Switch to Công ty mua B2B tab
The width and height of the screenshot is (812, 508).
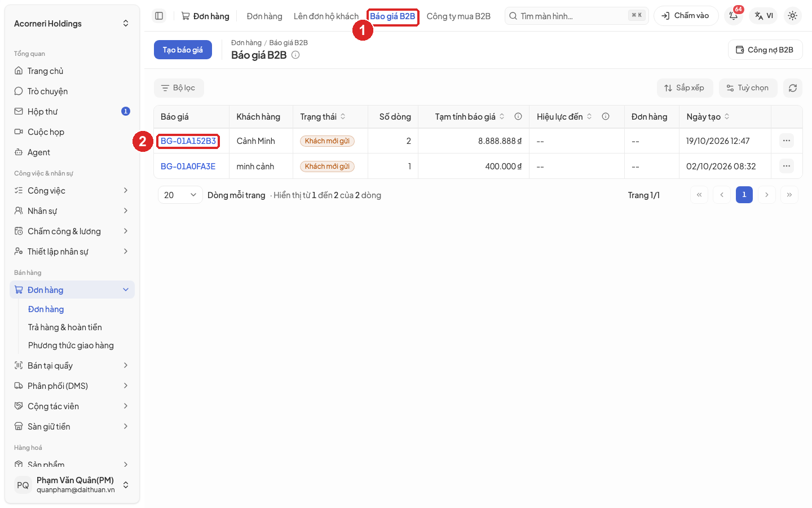coord(458,16)
